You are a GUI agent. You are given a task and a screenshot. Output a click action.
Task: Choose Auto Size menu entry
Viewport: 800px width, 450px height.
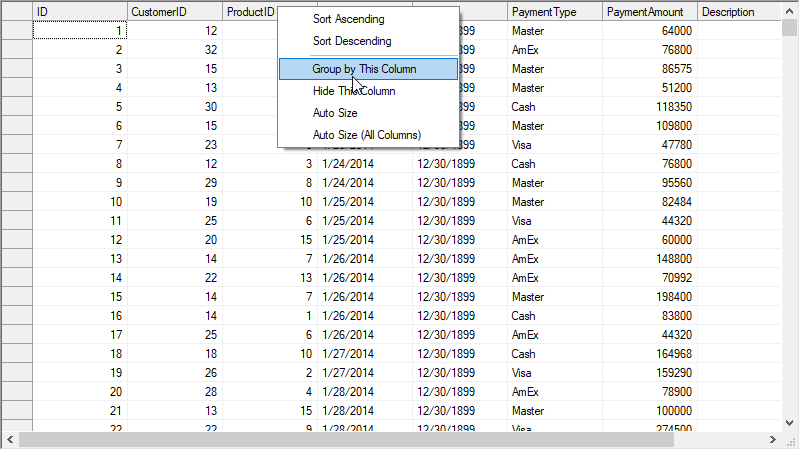coord(334,113)
